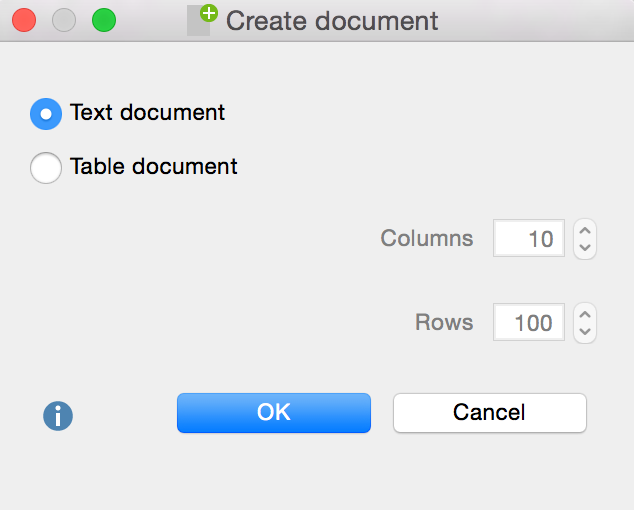Cancel the Create document dialog
Viewport: 634px width, 510px height.
tap(489, 412)
